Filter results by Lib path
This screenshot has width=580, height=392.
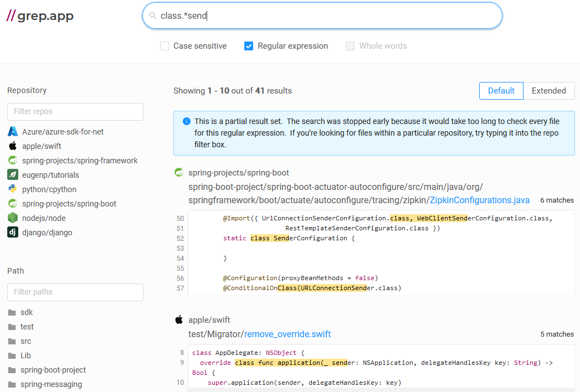pyautogui.click(x=25, y=356)
